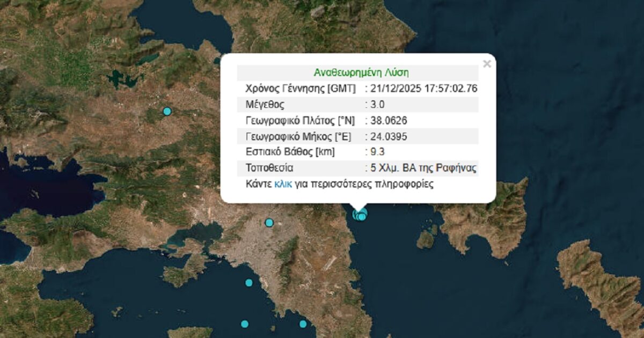The width and height of the screenshot is (644, 338).
Task: Click the green 'Αναθεωρημένη Λύση' popup title
Action: [357, 73]
